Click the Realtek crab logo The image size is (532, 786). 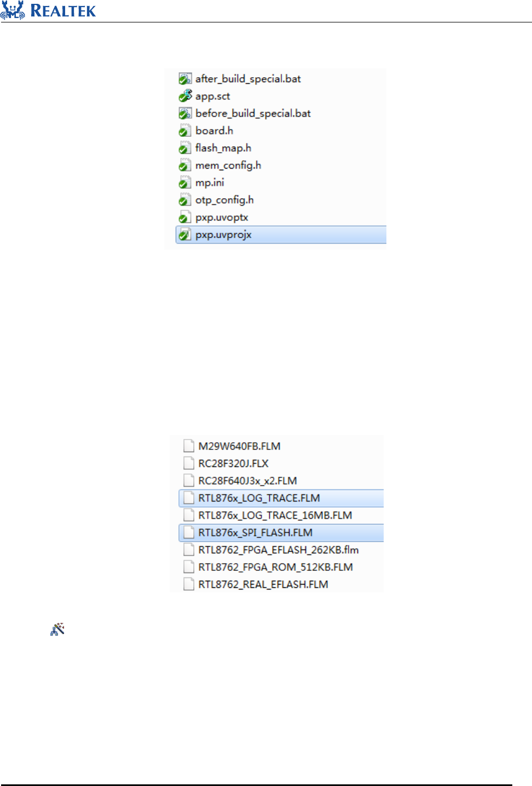13,10
